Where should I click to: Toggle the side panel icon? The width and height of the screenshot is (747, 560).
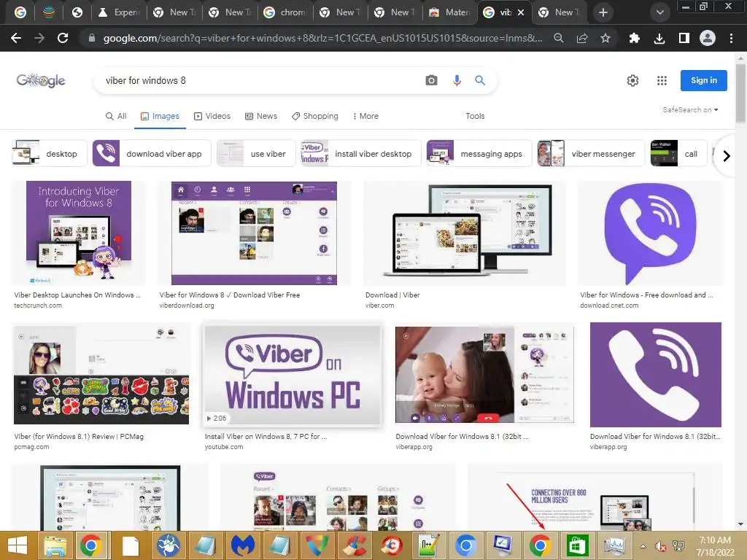click(684, 38)
